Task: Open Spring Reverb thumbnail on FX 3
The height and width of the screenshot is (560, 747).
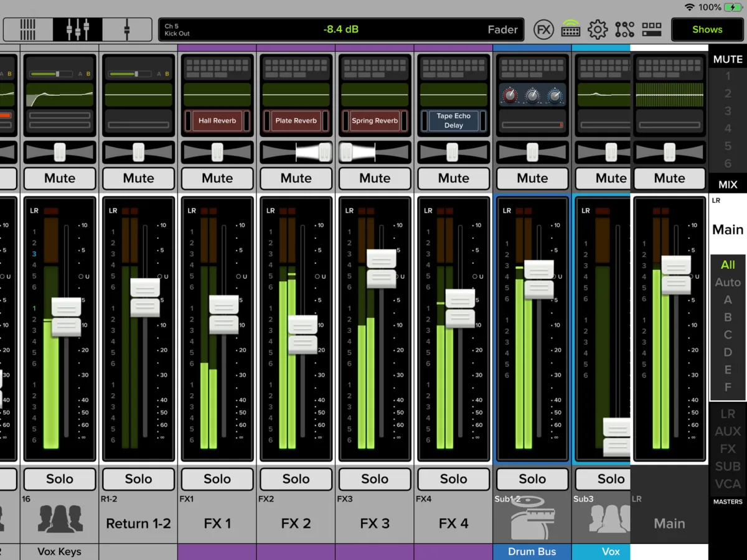Action: point(375,121)
